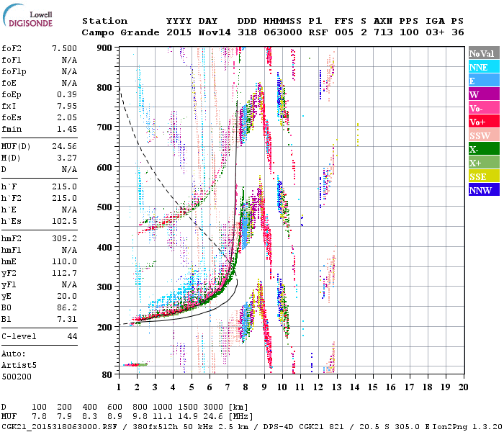Click the B1 value 7.31
The height and width of the screenshot is (432, 504).
[x=67, y=319]
